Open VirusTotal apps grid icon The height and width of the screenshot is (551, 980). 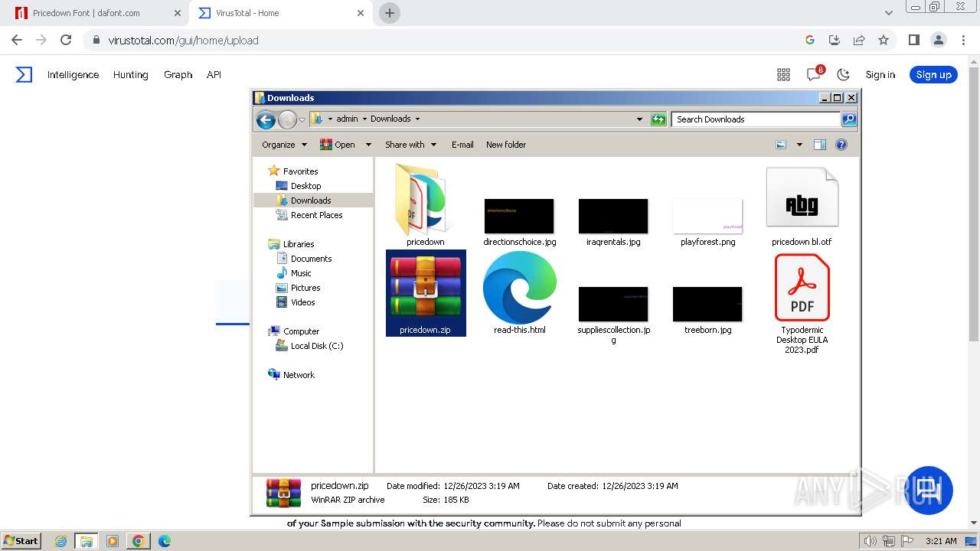[x=783, y=74]
